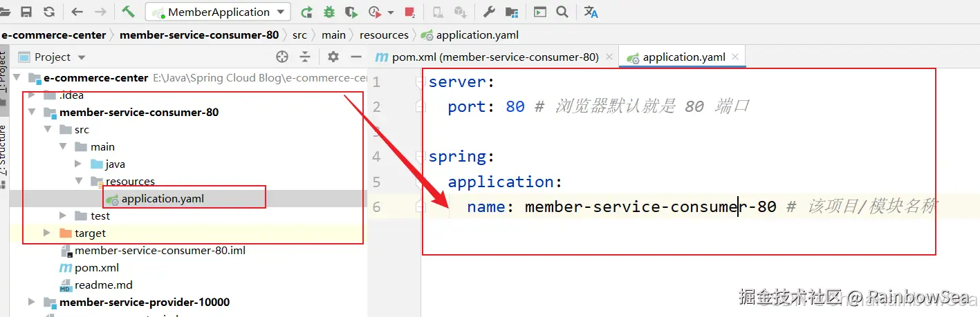Click the Translate icon in the toolbar

[x=591, y=12]
